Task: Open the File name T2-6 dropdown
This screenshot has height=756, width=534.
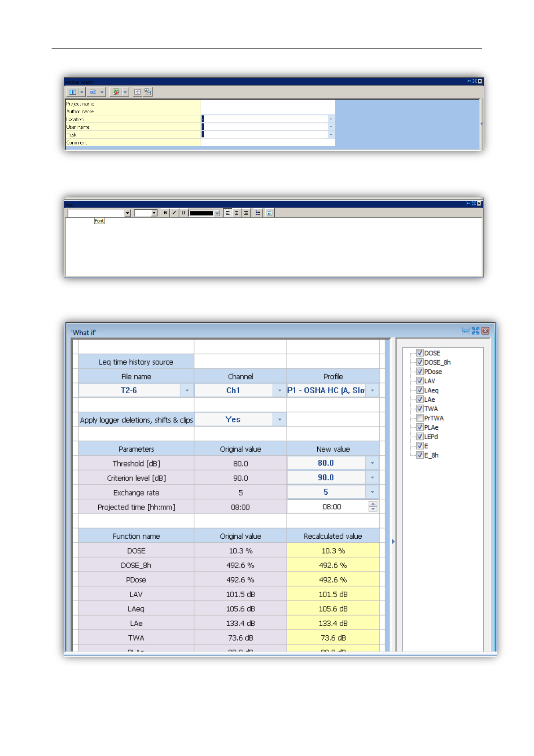Action: pyautogui.click(x=187, y=391)
